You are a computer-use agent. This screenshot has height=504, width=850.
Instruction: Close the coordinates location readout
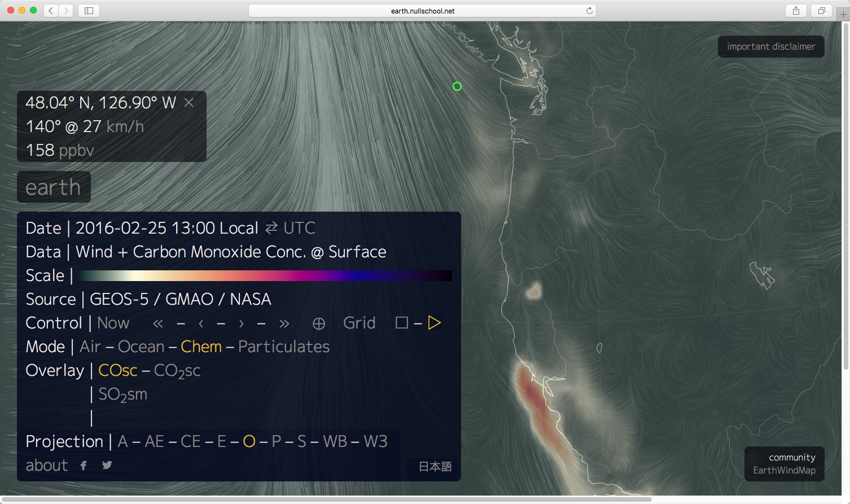coord(189,103)
